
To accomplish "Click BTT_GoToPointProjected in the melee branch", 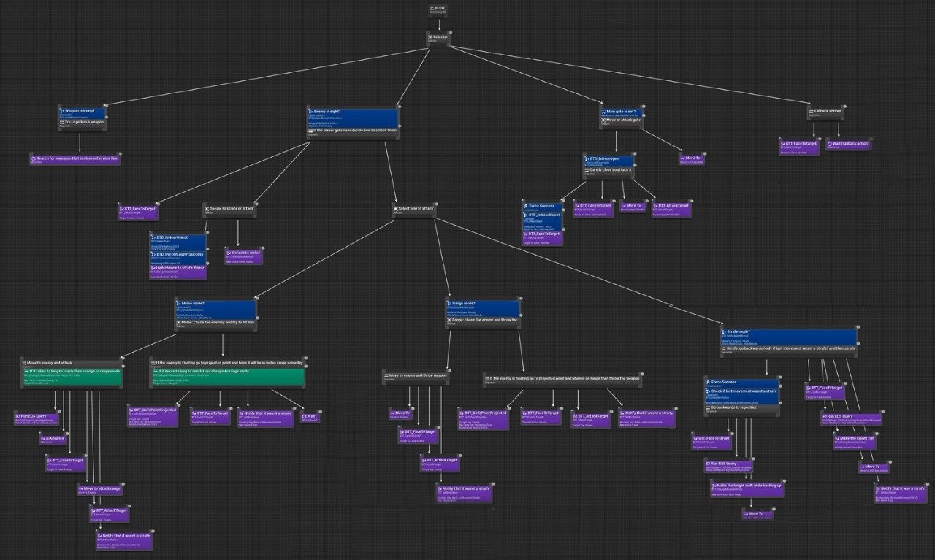I will (x=152, y=415).
